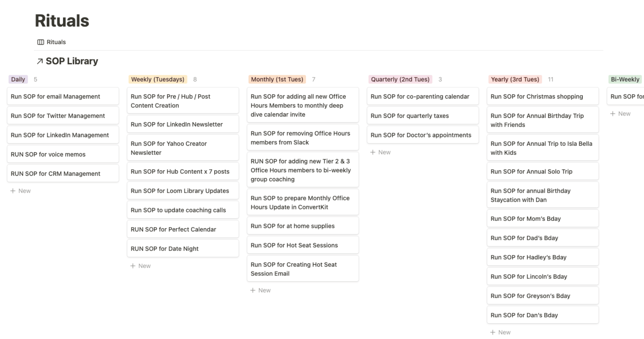Open the quarterly taxes SOP card
Viewport: 644px width, 339px height.
423,116
